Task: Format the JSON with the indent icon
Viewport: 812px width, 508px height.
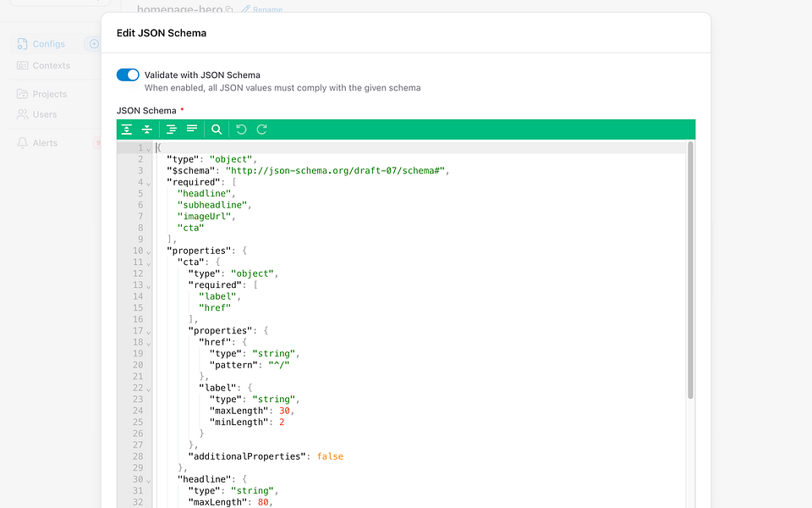Action: [172, 130]
